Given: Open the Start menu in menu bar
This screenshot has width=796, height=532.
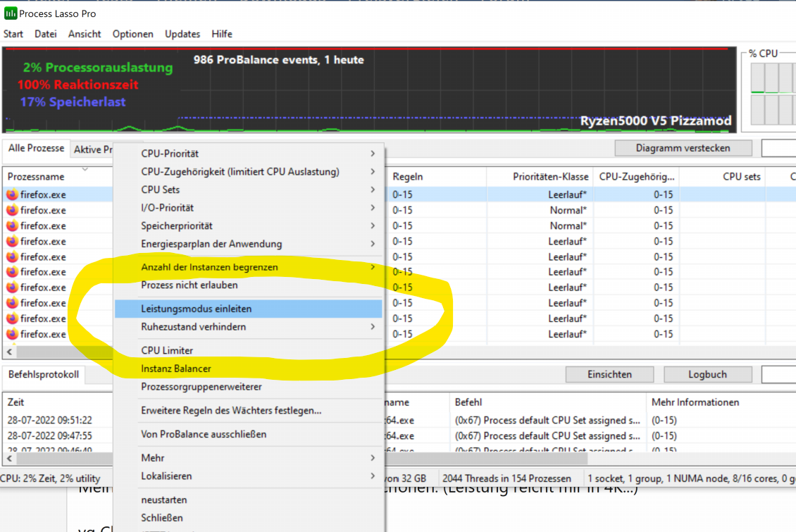Looking at the screenshot, I should pyautogui.click(x=13, y=34).
